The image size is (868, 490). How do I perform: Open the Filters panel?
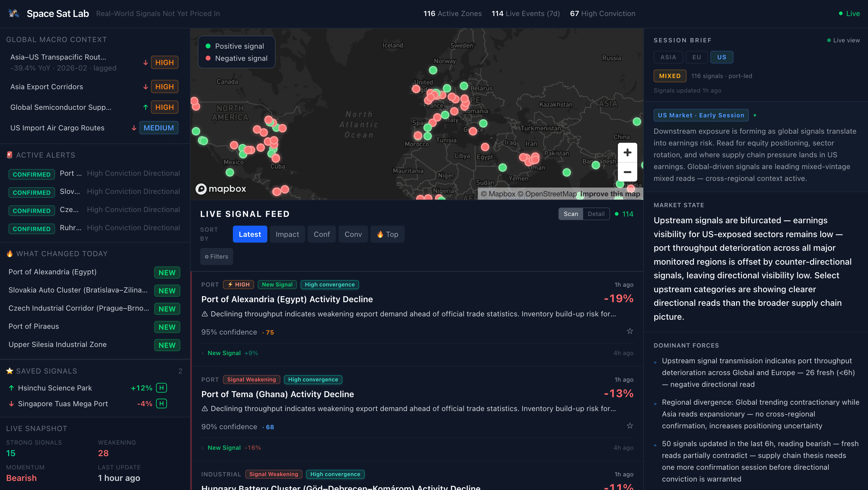pos(216,256)
